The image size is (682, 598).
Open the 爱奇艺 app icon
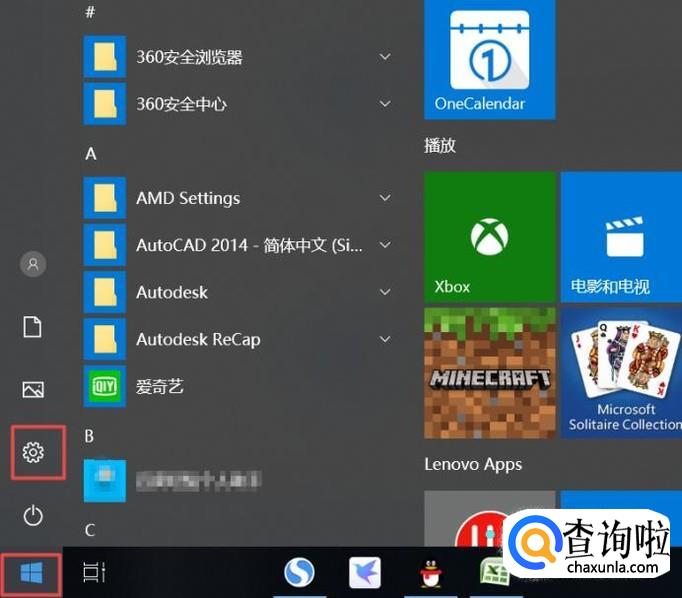(x=105, y=386)
